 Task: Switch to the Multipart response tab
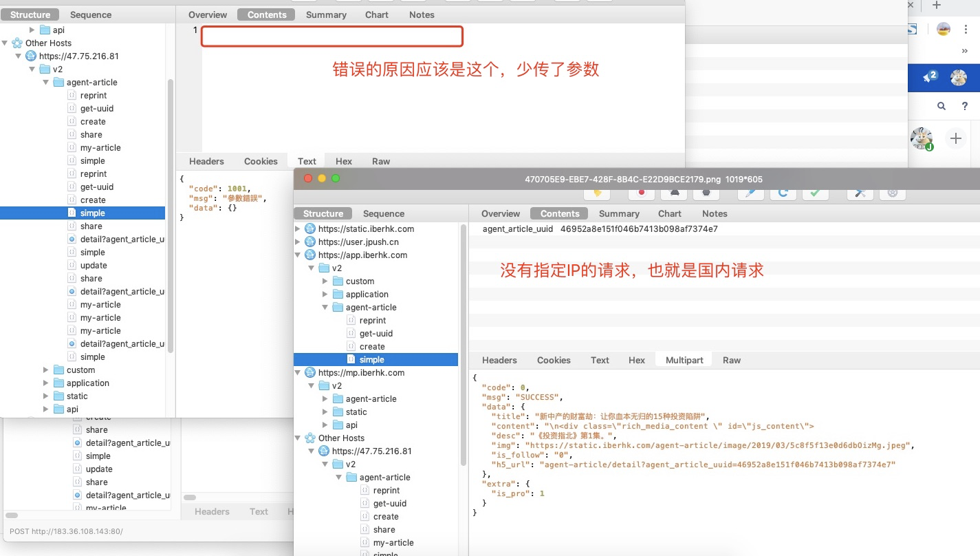(684, 360)
